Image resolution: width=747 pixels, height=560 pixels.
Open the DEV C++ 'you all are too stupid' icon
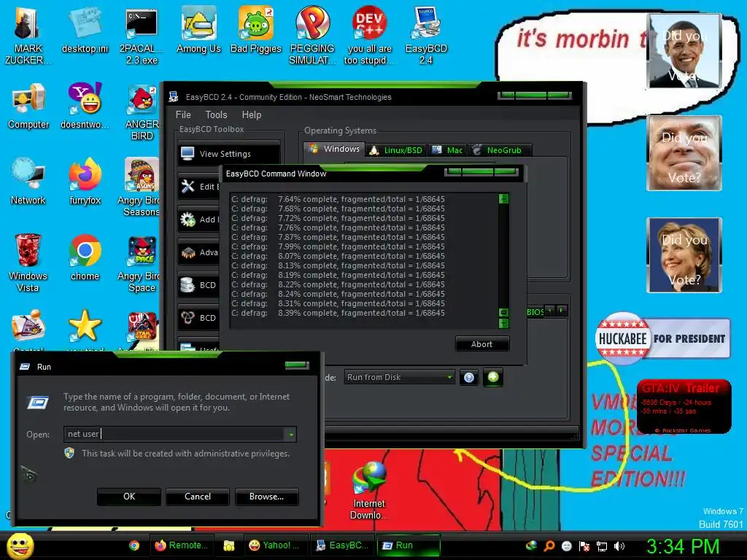369,36
